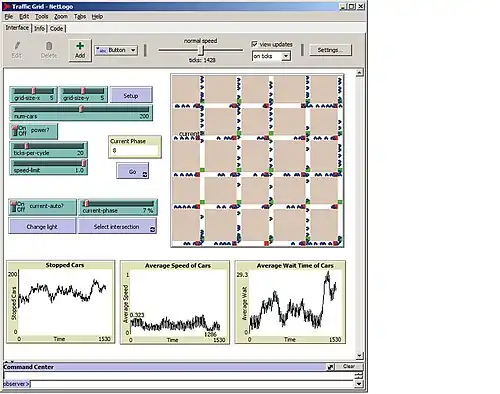Viewport: 500px width, 394px height.
Task: Click the speed-limit slider
Action: (x=49, y=167)
